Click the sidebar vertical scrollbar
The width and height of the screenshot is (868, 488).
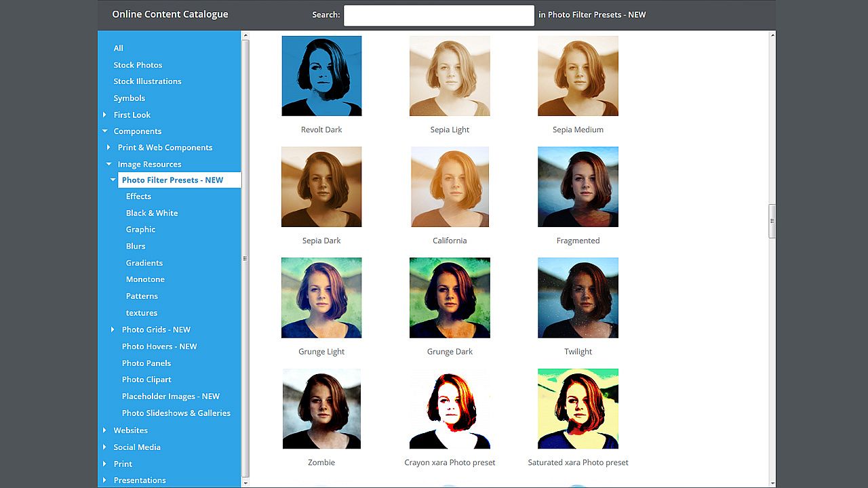pos(245,258)
